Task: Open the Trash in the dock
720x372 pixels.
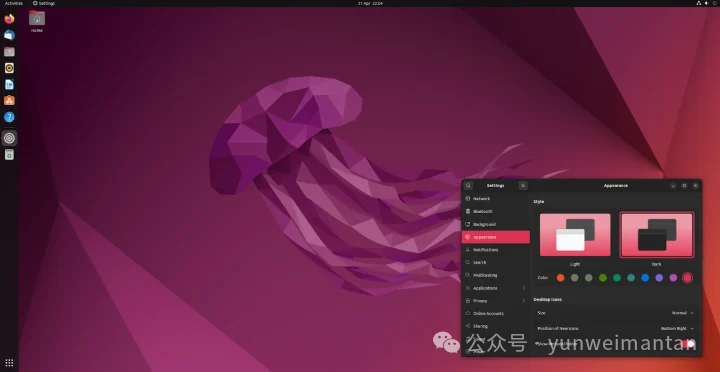Action: (9, 155)
